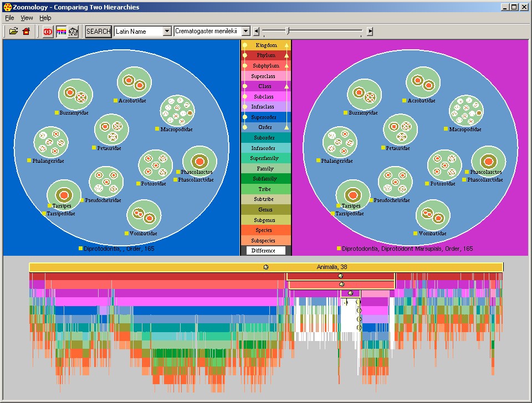
Task: Toggle the Kingdom level left dot
Action: coord(245,45)
